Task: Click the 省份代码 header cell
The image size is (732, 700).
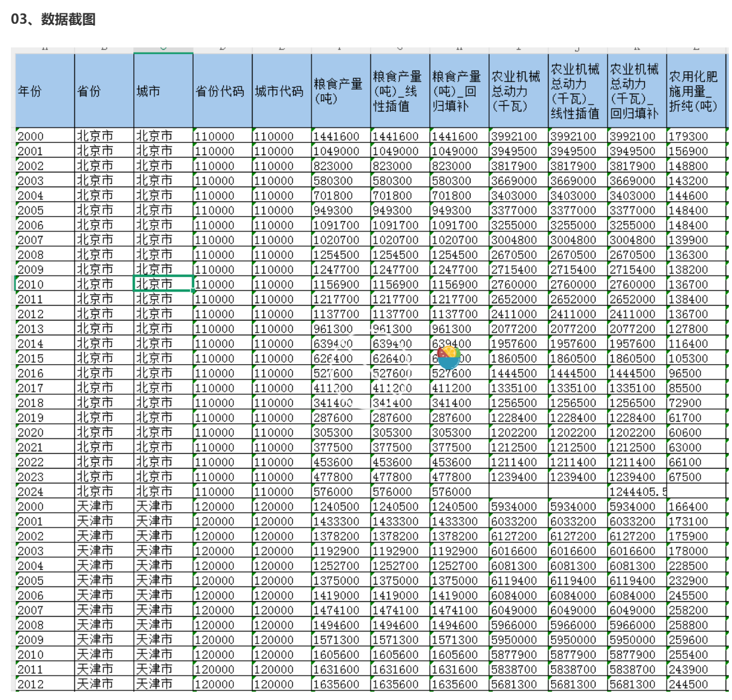Action: coord(222,90)
